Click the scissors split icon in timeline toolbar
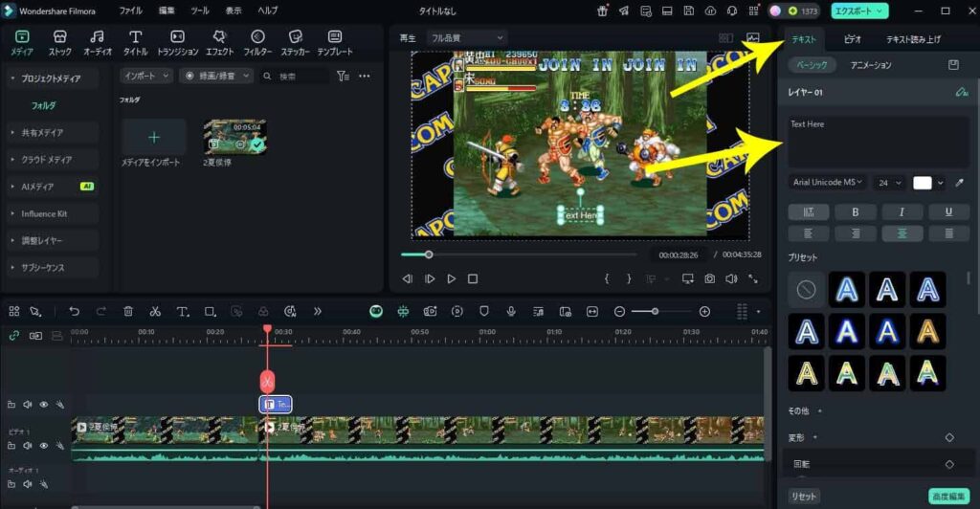Image resolution: width=980 pixels, height=509 pixels. [155, 311]
